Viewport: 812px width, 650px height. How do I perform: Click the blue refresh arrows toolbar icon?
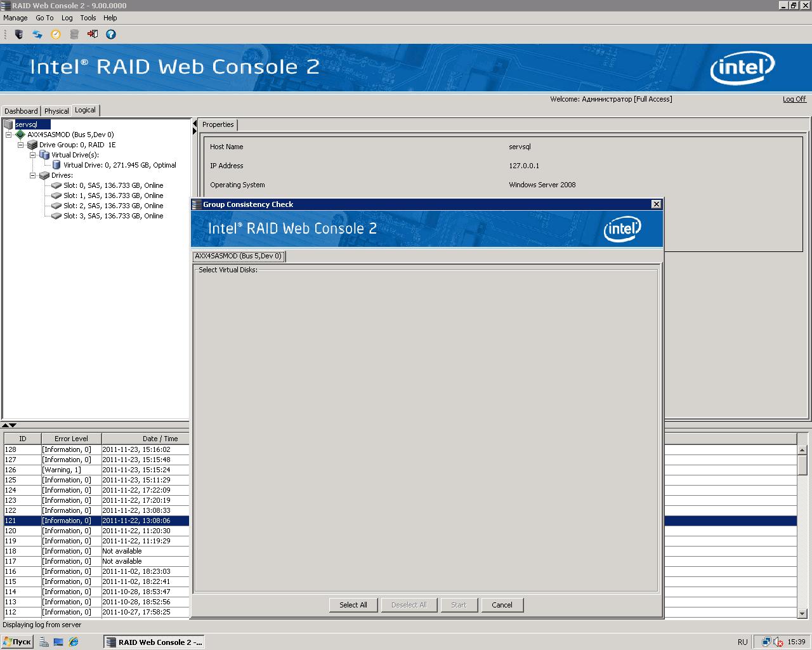(x=37, y=34)
